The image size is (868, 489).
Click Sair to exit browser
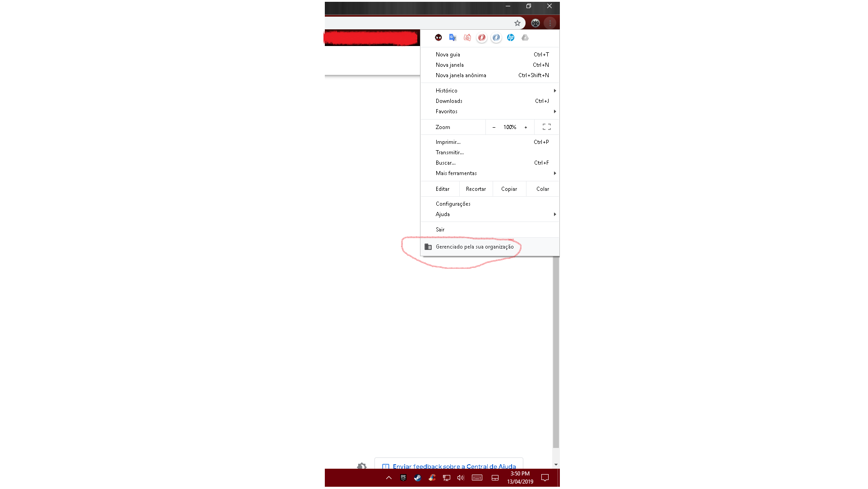pos(440,230)
